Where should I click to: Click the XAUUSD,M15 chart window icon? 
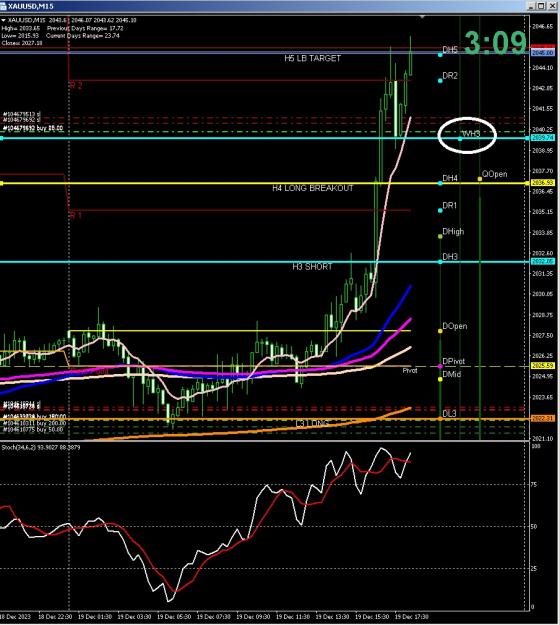click(3, 6)
